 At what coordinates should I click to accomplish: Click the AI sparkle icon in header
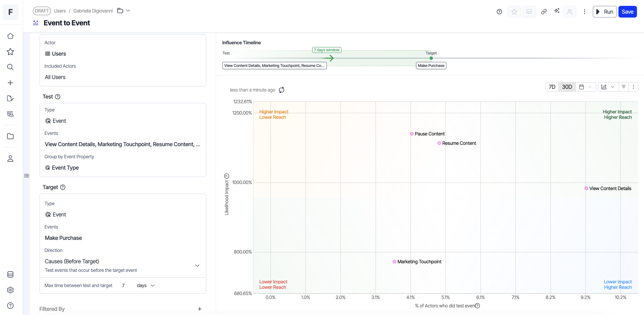coord(557,11)
